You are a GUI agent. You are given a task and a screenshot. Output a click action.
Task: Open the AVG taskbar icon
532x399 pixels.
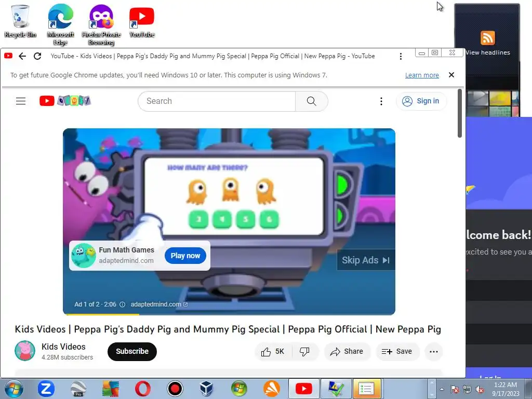(110, 389)
